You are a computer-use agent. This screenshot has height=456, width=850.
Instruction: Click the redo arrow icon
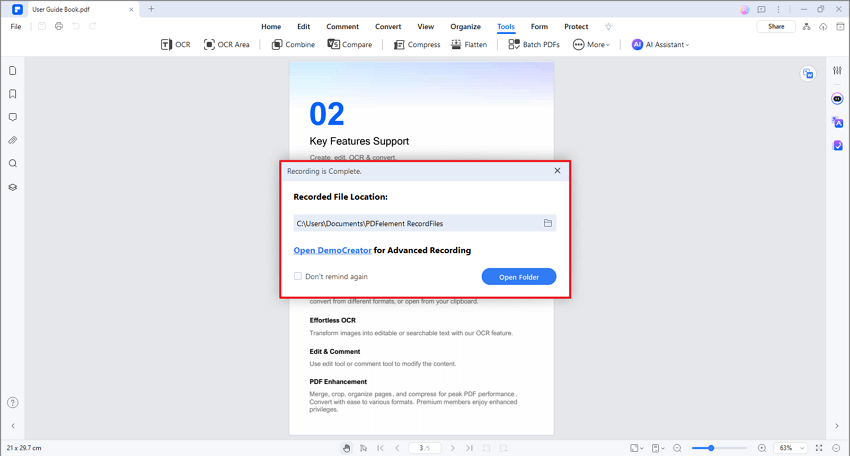coord(93,26)
